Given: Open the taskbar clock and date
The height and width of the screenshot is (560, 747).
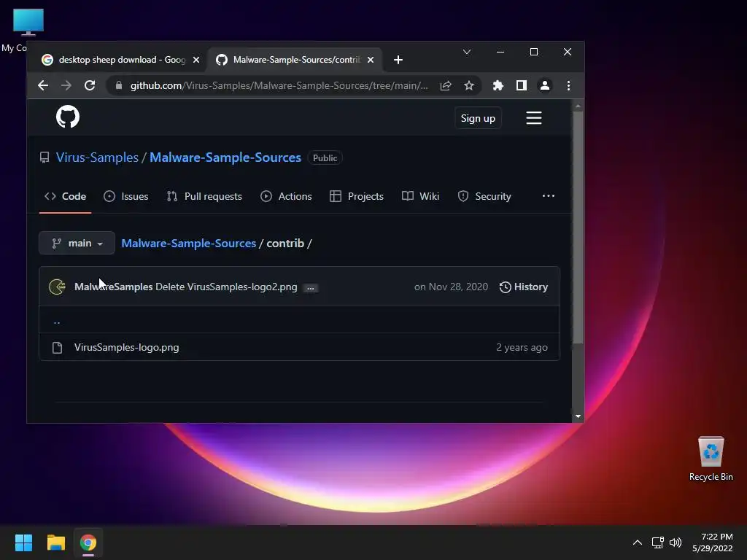Looking at the screenshot, I should (x=712, y=542).
